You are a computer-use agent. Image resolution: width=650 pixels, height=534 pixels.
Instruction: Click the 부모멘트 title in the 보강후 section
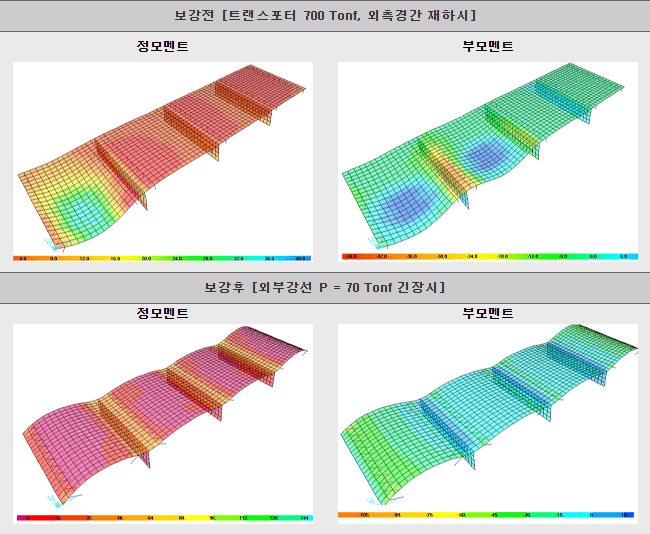click(488, 313)
